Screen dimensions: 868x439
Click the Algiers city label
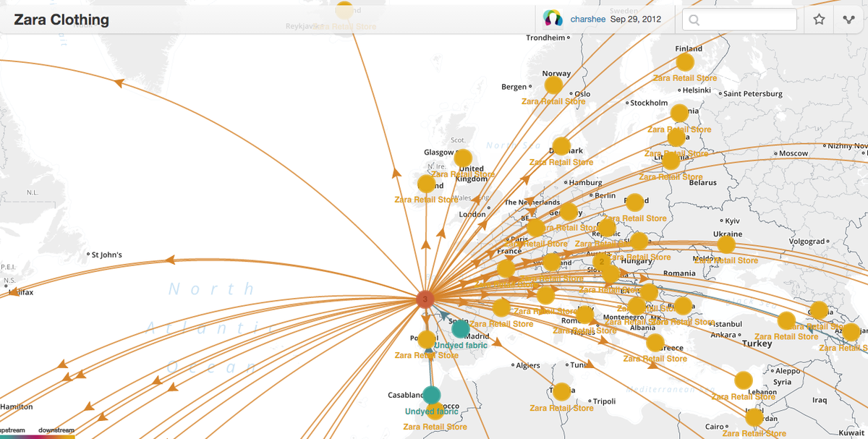click(x=528, y=365)
